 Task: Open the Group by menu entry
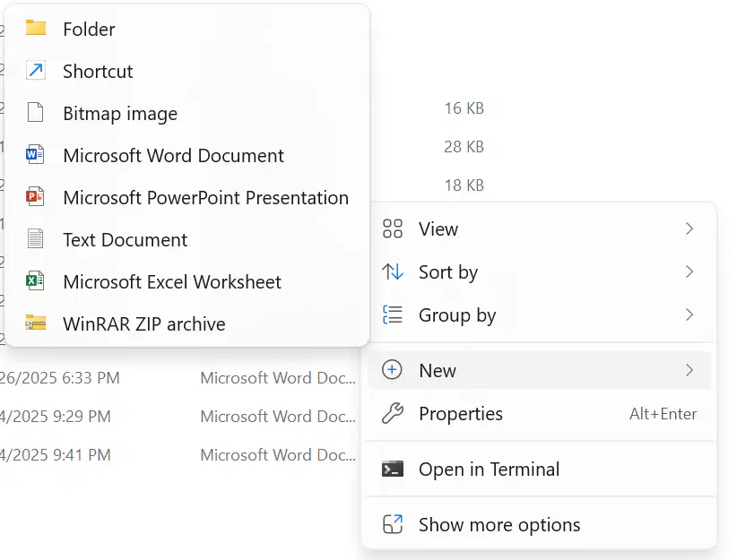pos(539,314)
